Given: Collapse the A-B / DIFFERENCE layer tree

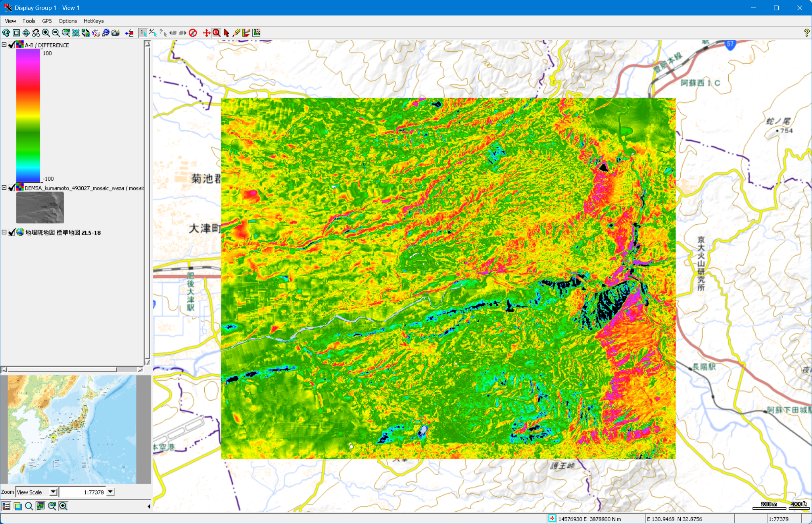Looking at the screenshot, I should point(4,45).
